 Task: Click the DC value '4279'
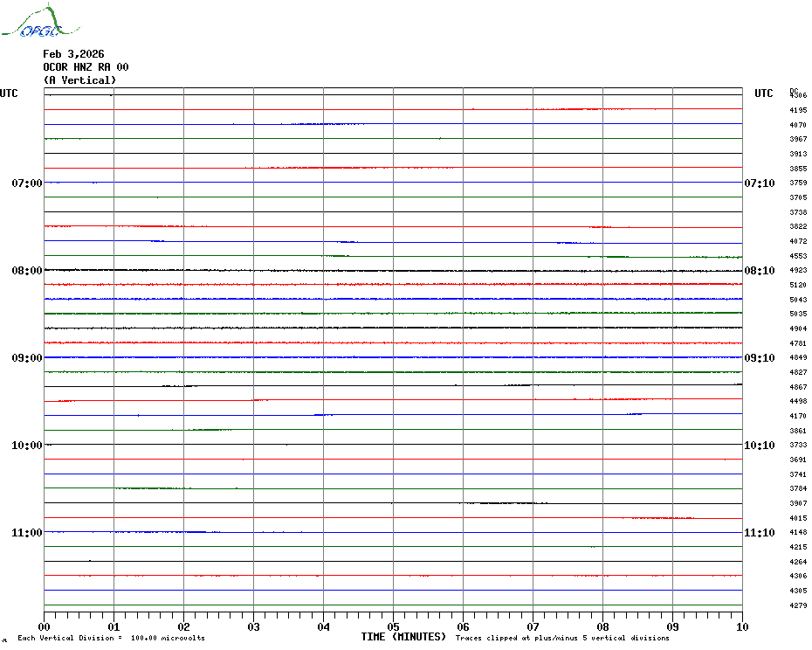click(x=798, y=605)
